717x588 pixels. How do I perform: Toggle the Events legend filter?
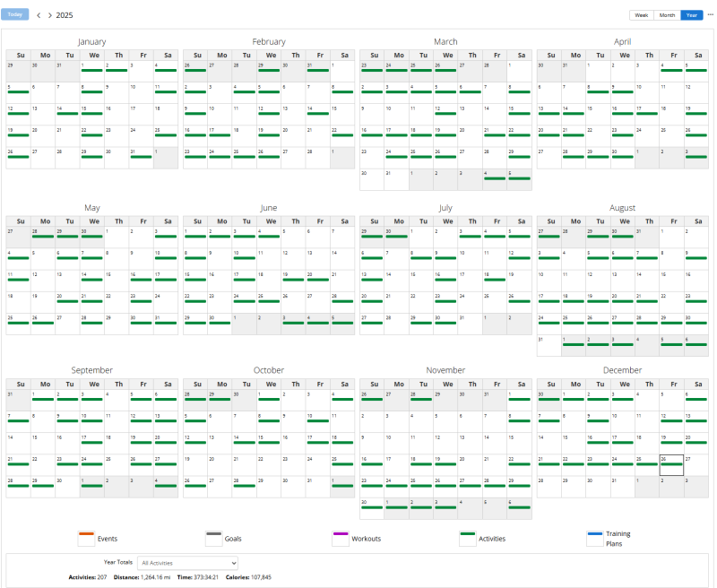87,538
